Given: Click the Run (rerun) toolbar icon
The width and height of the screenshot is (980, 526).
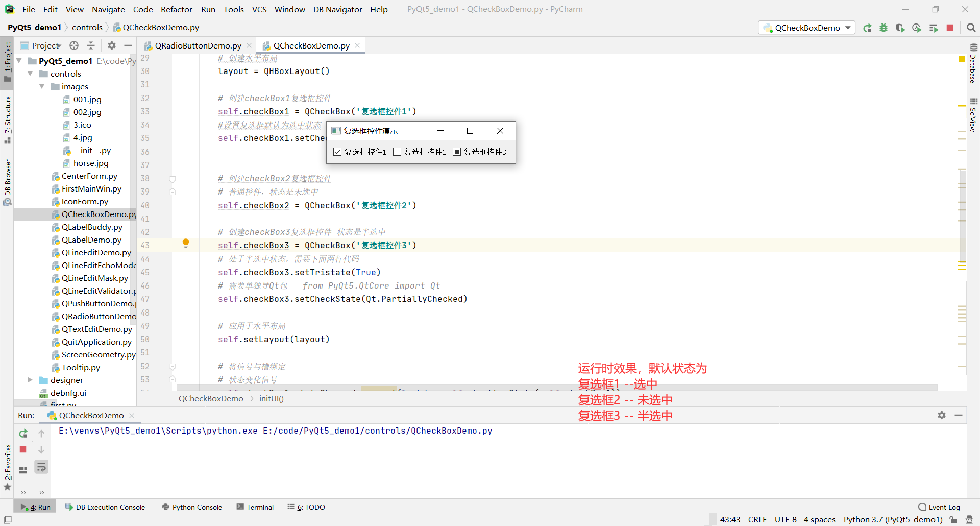Looking at the screenshot, I should 867,28.
